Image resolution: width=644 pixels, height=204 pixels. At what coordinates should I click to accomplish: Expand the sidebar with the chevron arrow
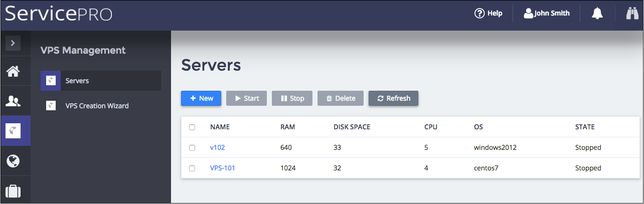pos(13,44)
